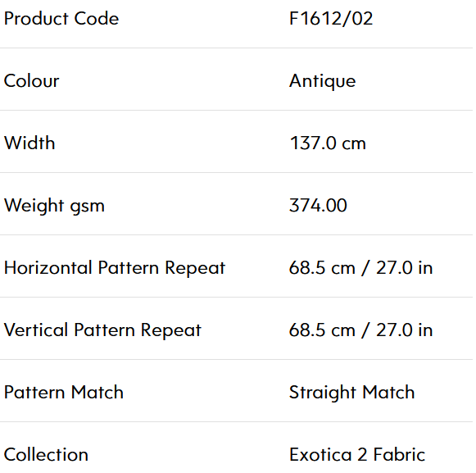Select the Straight Match value
Viewport: 476px width, 473px height.
point(352,393)
